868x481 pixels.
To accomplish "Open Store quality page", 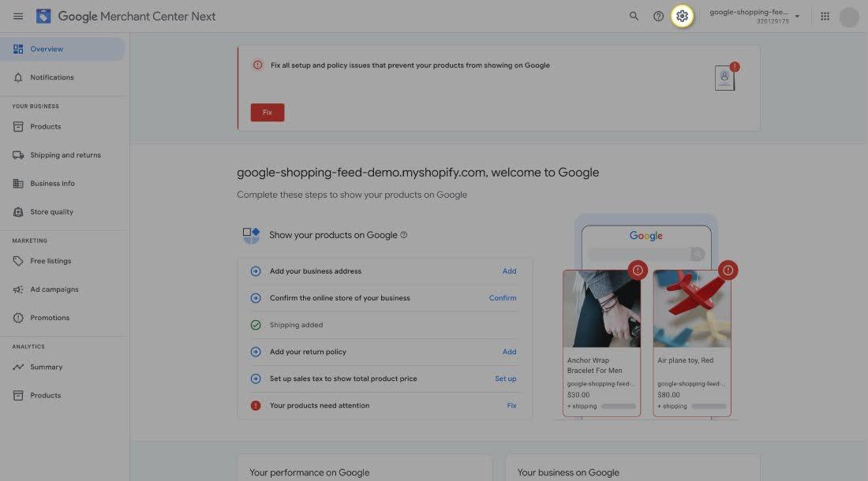I will pyautogui.click(x=51, y=212).
